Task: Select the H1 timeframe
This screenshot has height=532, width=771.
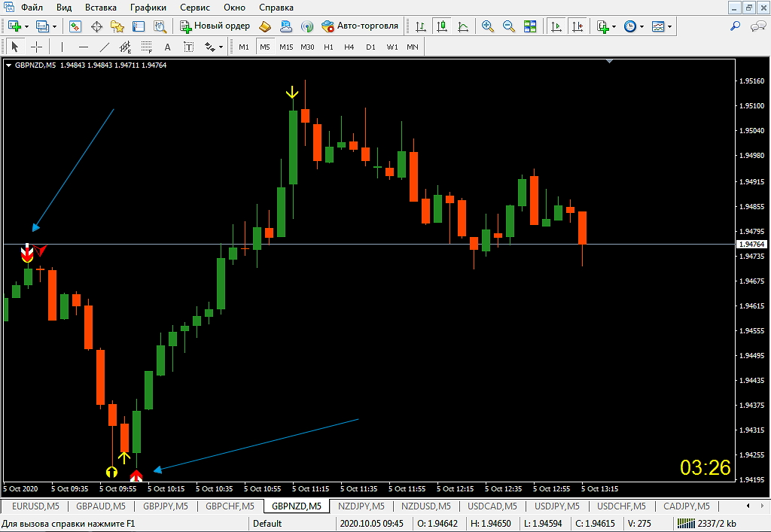Action: (x=328, y=47)
